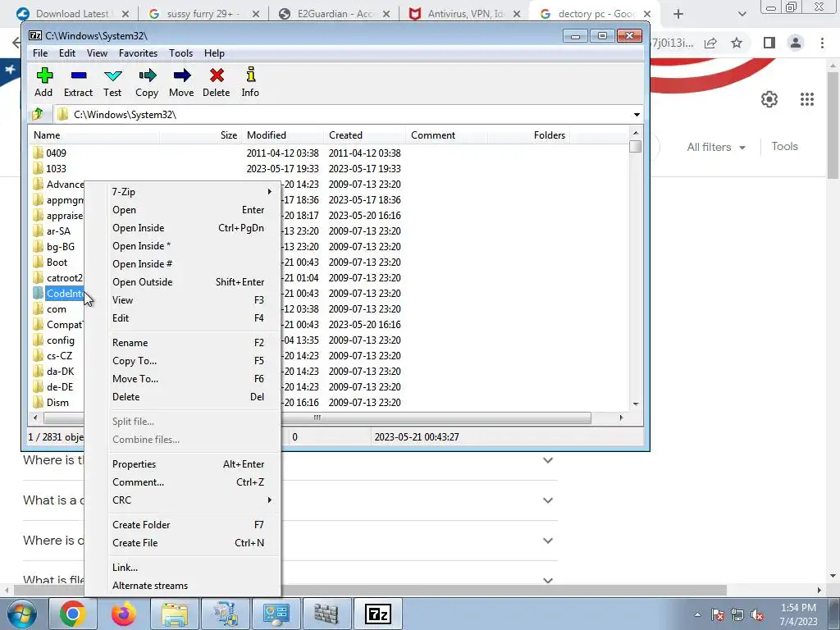The height and width of the screenshot is (630, 840).
Task: Open the Chrome profile avatar
Action: tap(796, 43)
